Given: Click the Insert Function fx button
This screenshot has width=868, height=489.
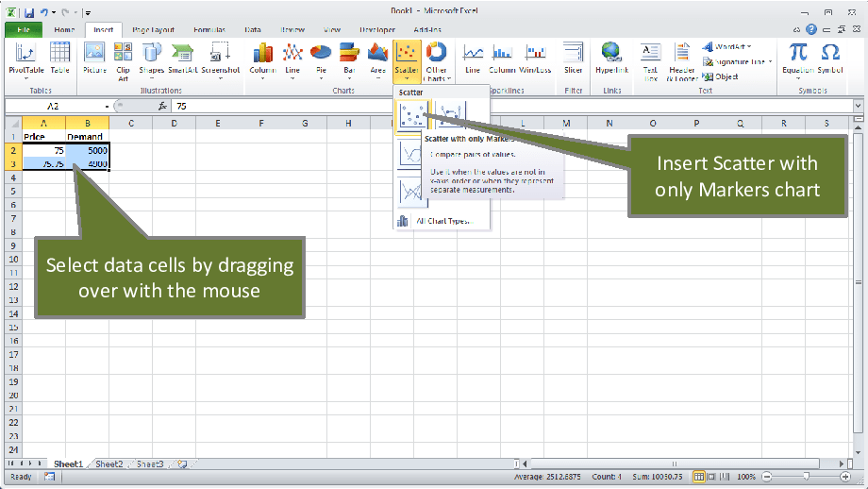Looking at the screenshot, I should click(162, 106).
